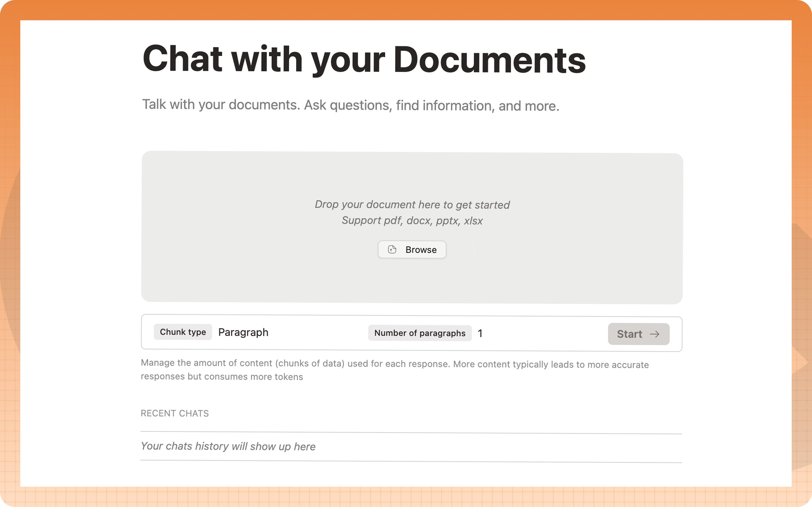Screen dimensions: 812x507
Task: Click the number of paragraphs value 1
Action: (480, 333)
